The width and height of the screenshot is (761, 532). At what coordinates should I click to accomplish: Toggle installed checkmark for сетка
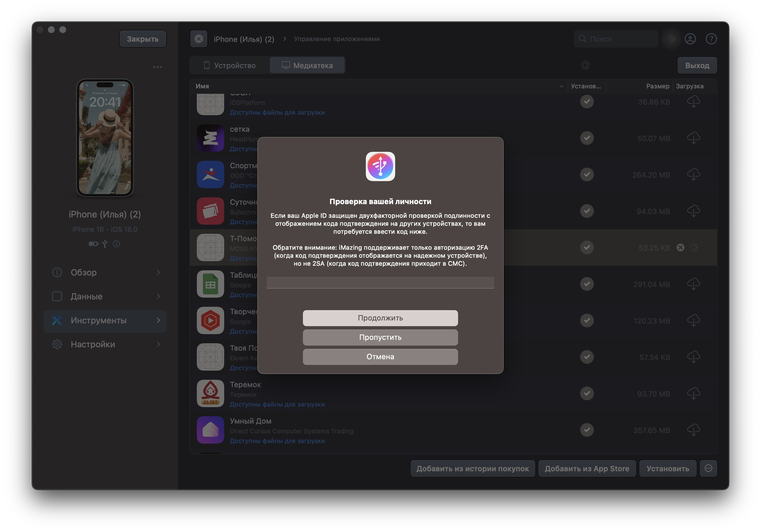pos(587,138)
